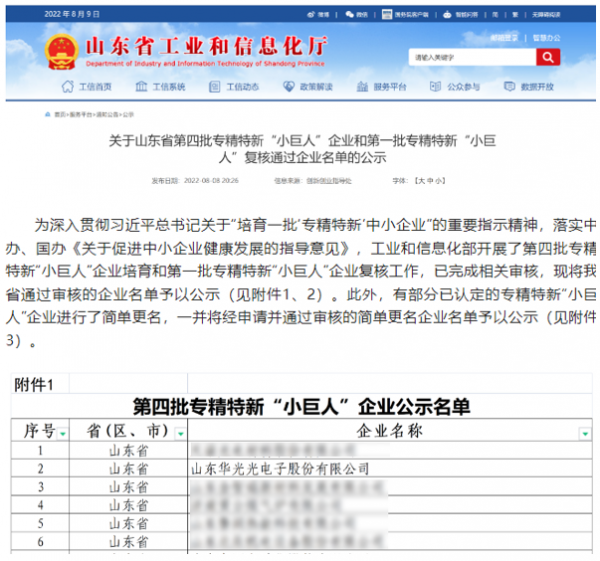Viewport: 600px width, 561px height.
Task: Click the 微博 link in top bar
Action: coord(321,15)
